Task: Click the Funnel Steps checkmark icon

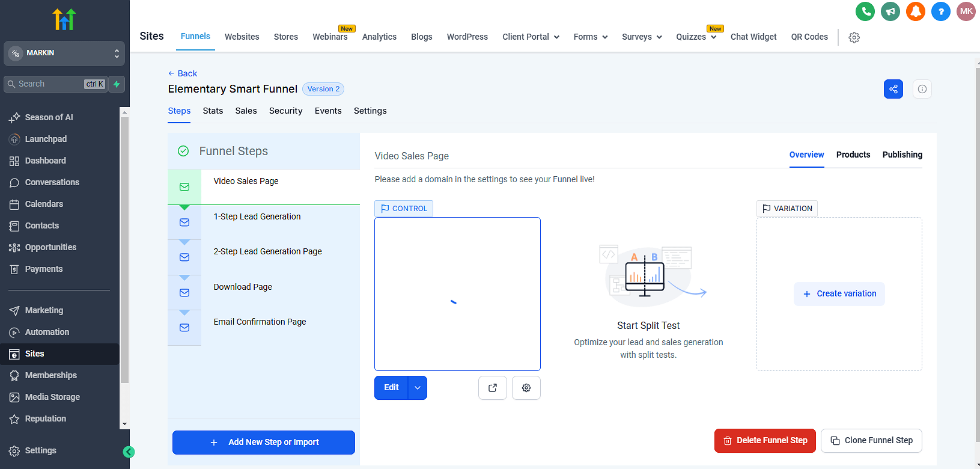Action: pyautogui.click(x=183, y=151)
